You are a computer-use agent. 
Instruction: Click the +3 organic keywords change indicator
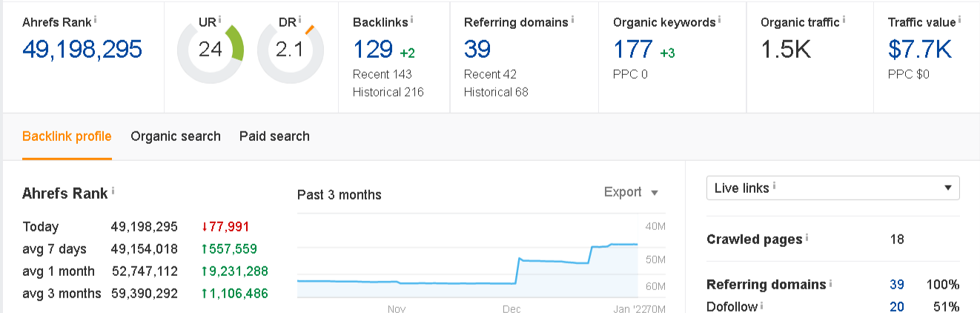click(666, 53)
